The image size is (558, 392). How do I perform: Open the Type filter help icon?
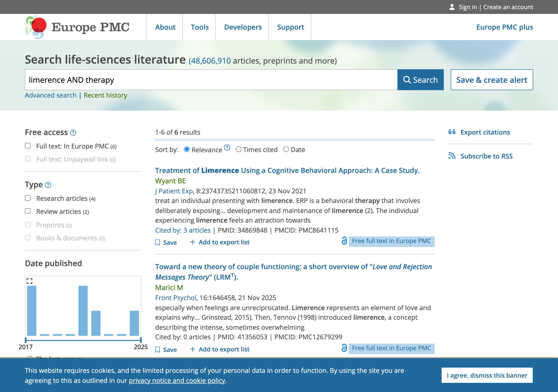point(48,185)
